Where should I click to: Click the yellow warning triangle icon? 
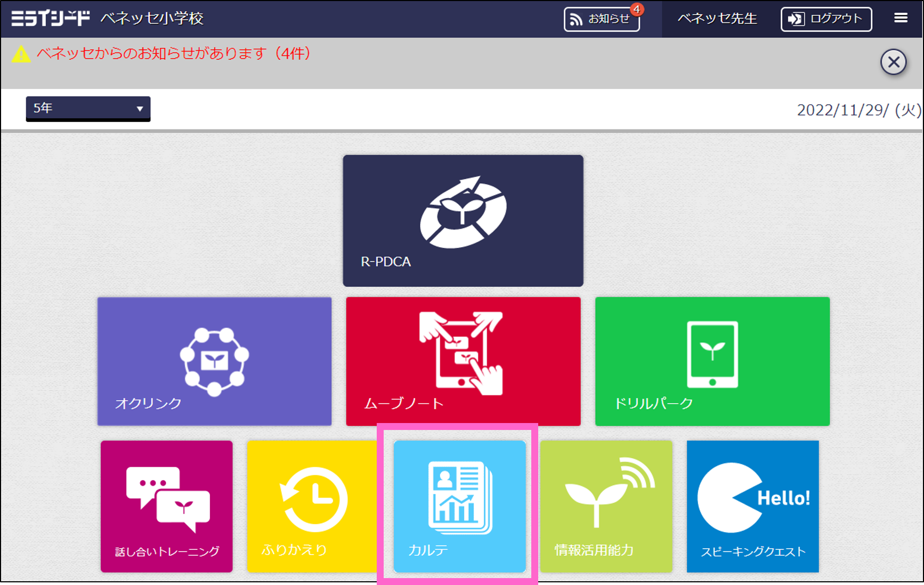21,54
